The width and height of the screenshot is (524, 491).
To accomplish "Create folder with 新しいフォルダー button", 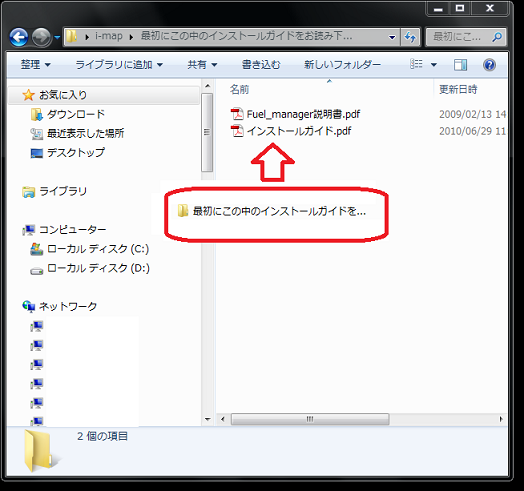I will pyautogui.click(x=342, y=64).
